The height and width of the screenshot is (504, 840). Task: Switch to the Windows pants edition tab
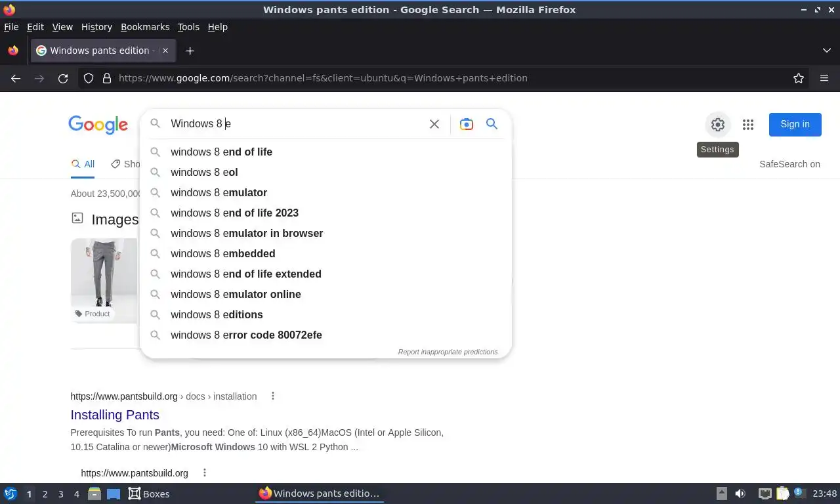tap(102, 51)
